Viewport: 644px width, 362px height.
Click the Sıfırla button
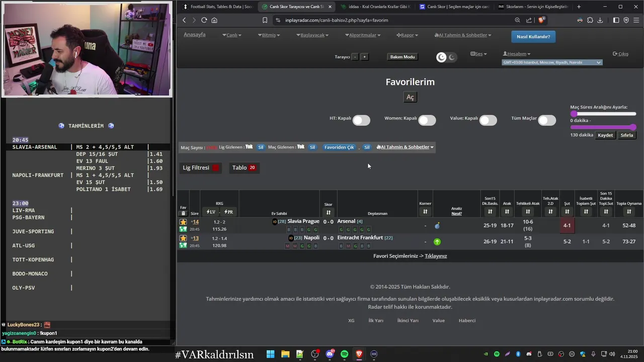627,135
